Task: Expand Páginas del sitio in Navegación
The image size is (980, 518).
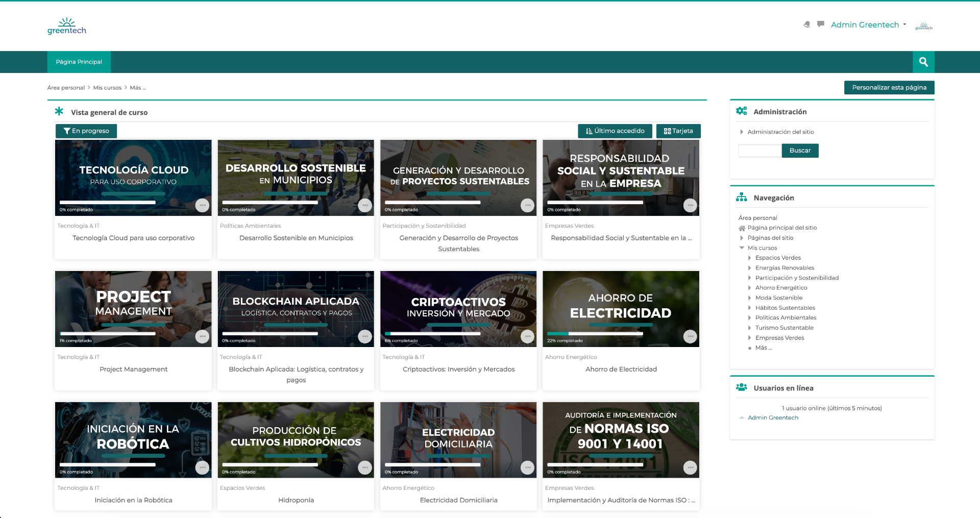Action: pos(742,238)
